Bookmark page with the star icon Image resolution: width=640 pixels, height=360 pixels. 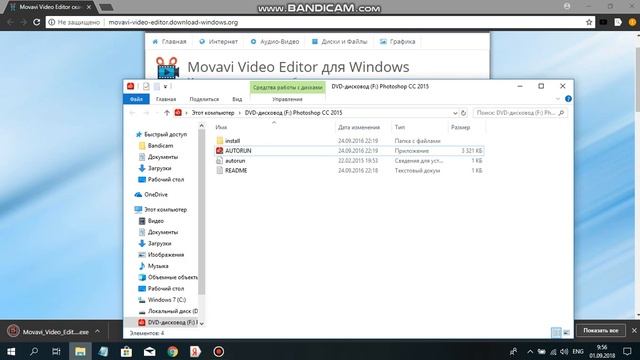[x=589, y=22]
